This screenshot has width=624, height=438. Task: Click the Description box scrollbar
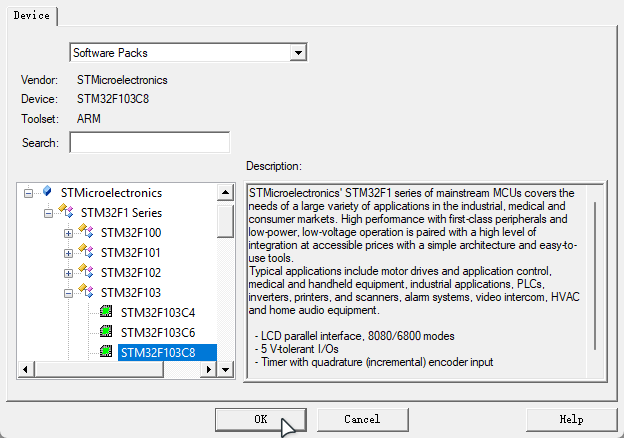[595, 276]
